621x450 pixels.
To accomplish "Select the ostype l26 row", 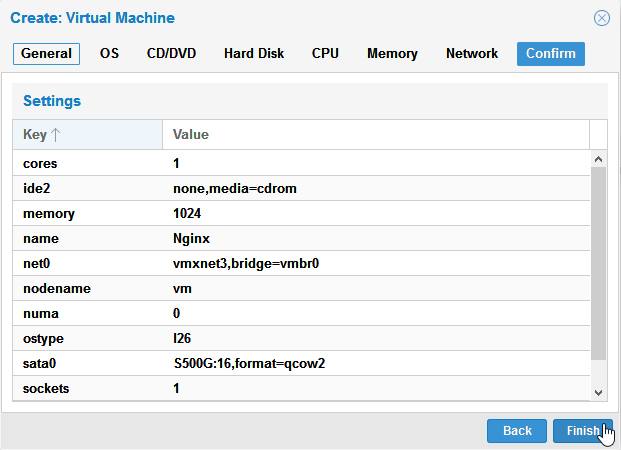I will coord(301,338).
